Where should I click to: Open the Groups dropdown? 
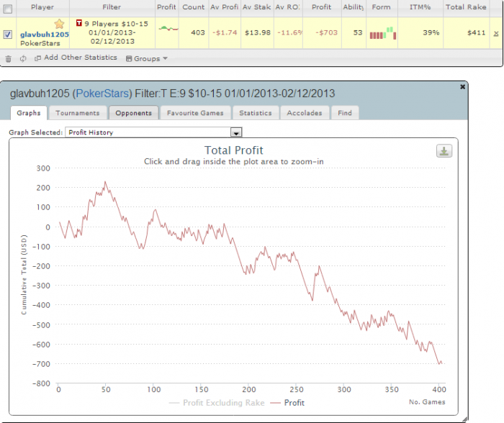click(x=147, y=58)
